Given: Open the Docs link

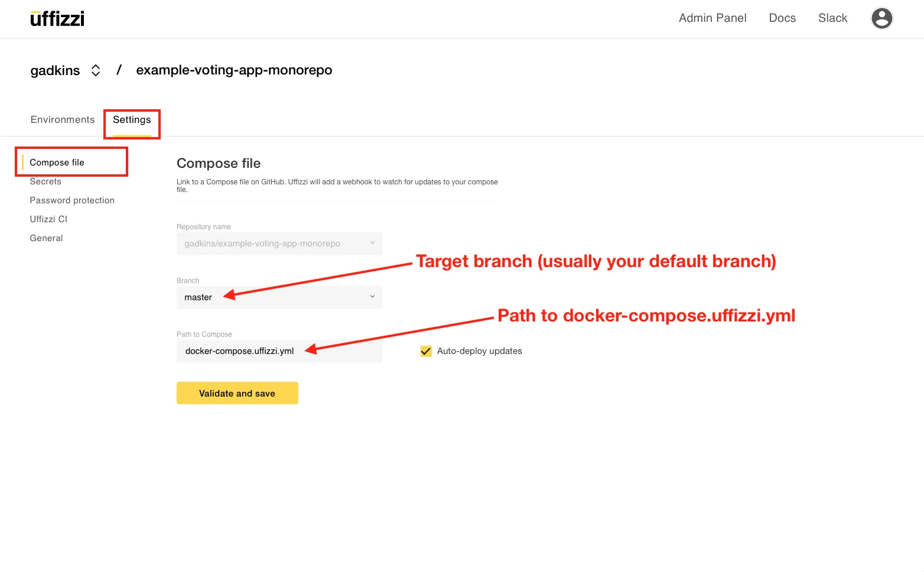Looking at the screenshot, I should [782, 18].
